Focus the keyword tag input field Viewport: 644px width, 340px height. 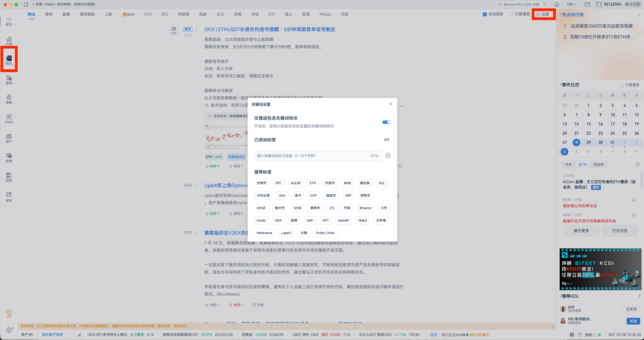pos(318,156)
